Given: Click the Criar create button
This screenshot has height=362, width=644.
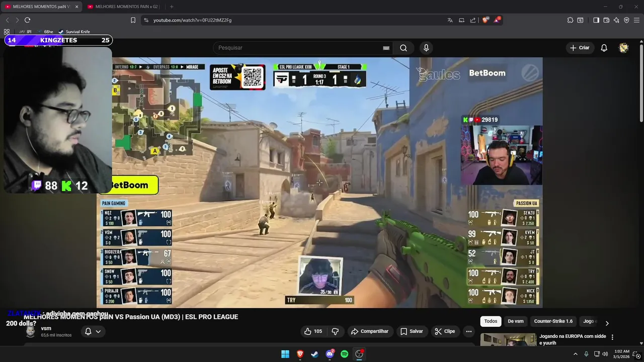Looking at the screenshot, I should point(579,48).
